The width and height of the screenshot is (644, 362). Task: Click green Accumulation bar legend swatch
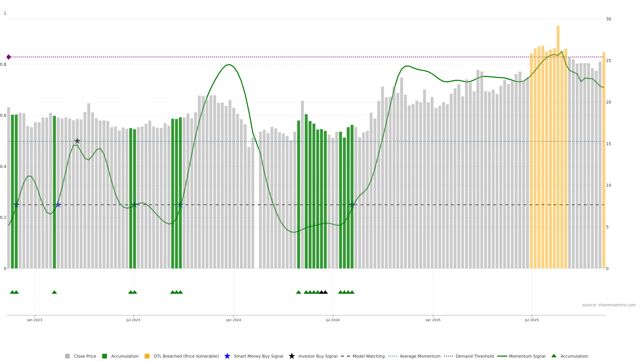104,356
